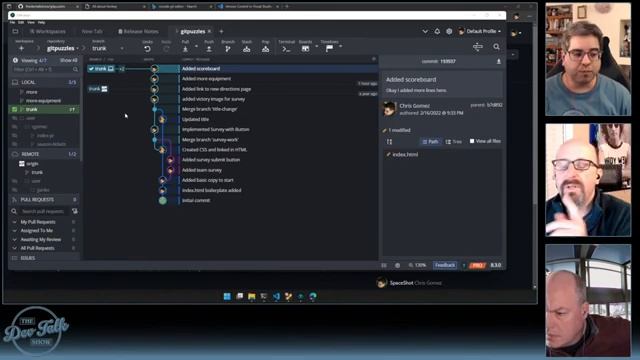Open the Boards toolbar icon
The height and width of the screenshot is (360, 640).
[305, 49]
